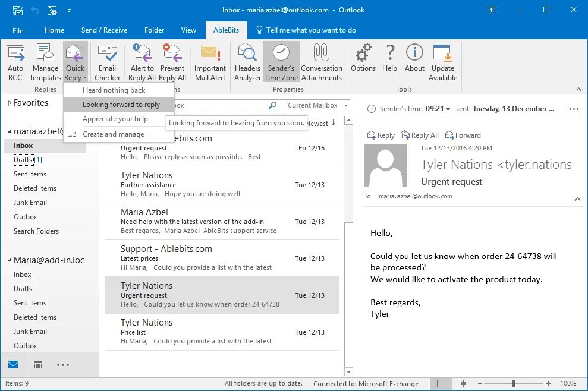The height and width of the screenshot is (391, 588).
Task: Open Search Folders
Action: coord(36,231)
